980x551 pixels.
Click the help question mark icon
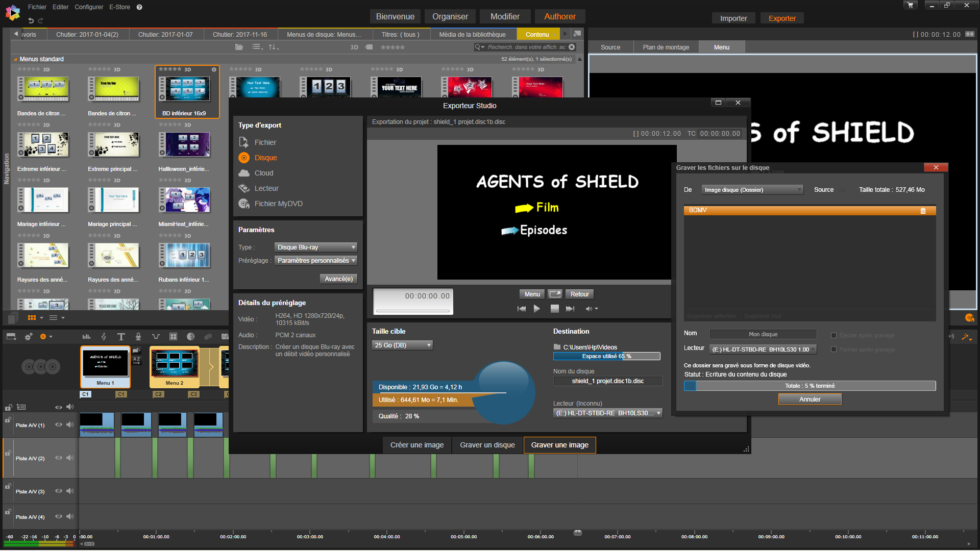pyautogui.click(x=139, y=7)
